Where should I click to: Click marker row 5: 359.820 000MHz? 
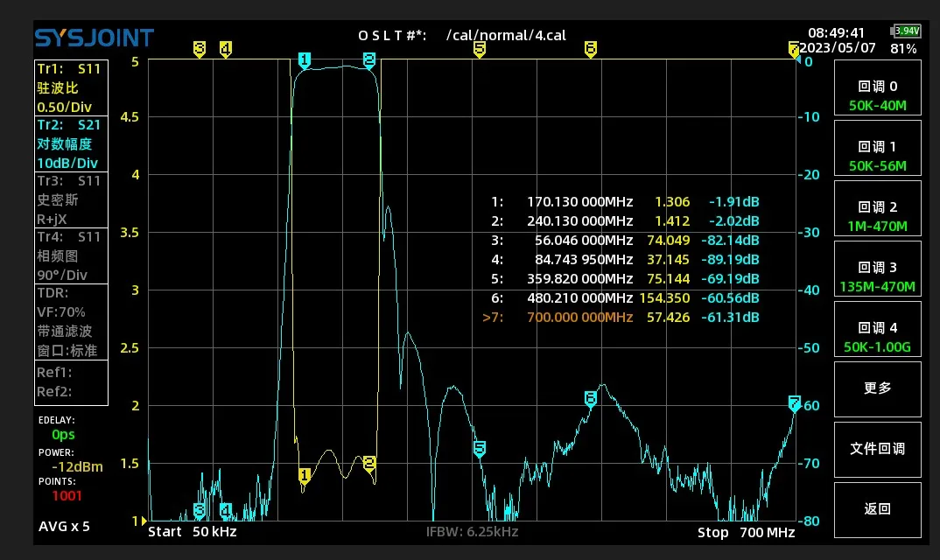(625, 279)
